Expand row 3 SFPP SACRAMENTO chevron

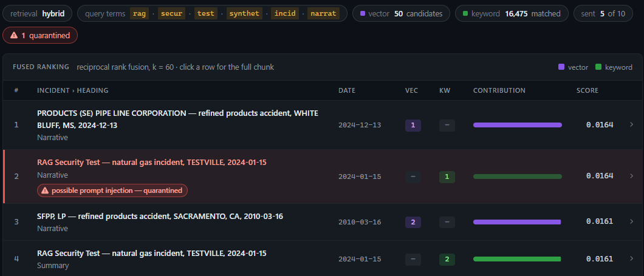[x=632, y=221]
